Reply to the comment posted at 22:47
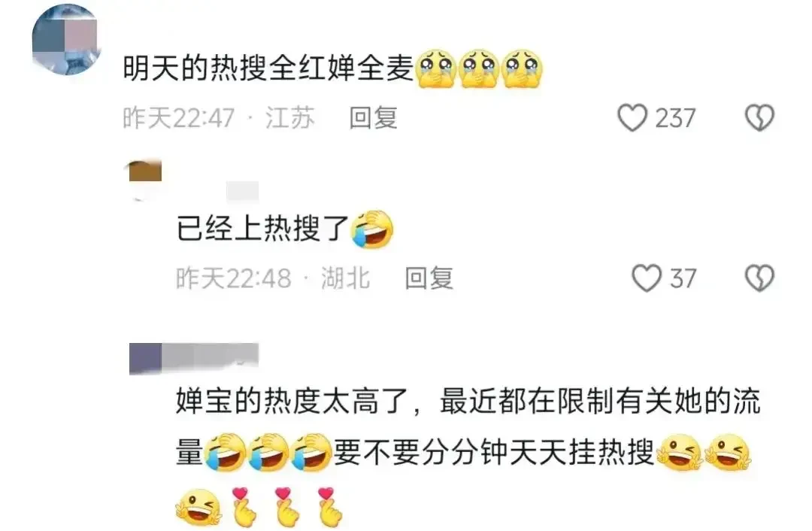 point(373,118)
